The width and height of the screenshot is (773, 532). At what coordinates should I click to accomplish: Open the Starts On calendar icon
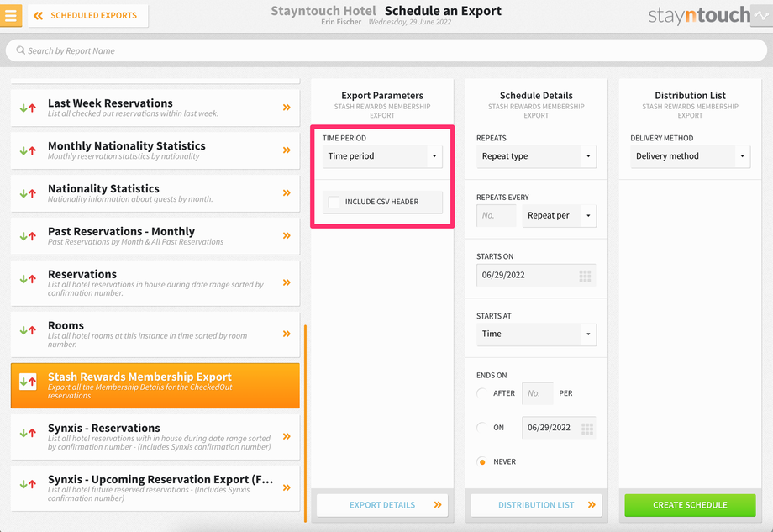(x=585, y=277)
